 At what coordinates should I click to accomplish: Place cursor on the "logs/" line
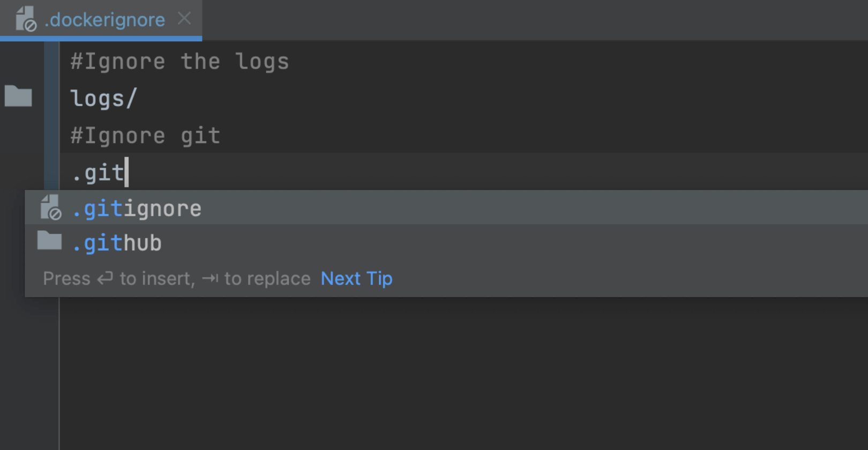[x=103, y=99]
